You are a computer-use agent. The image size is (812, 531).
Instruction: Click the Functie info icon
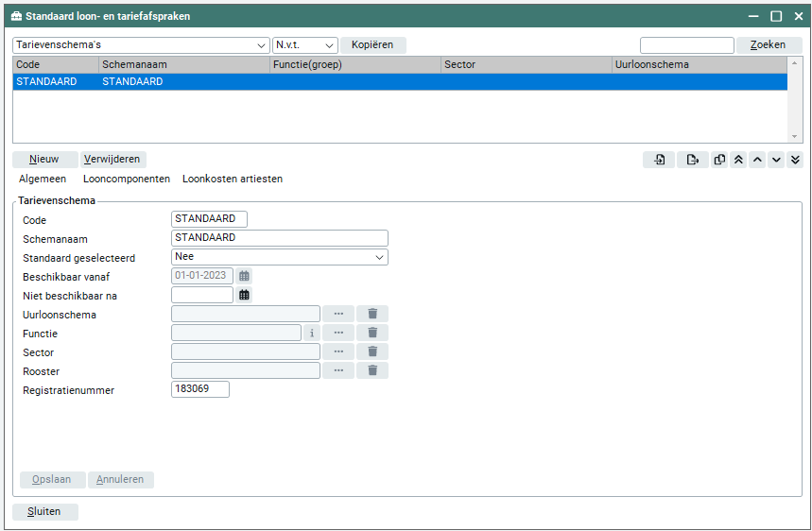pyautogui.click(x=311, y=333)
